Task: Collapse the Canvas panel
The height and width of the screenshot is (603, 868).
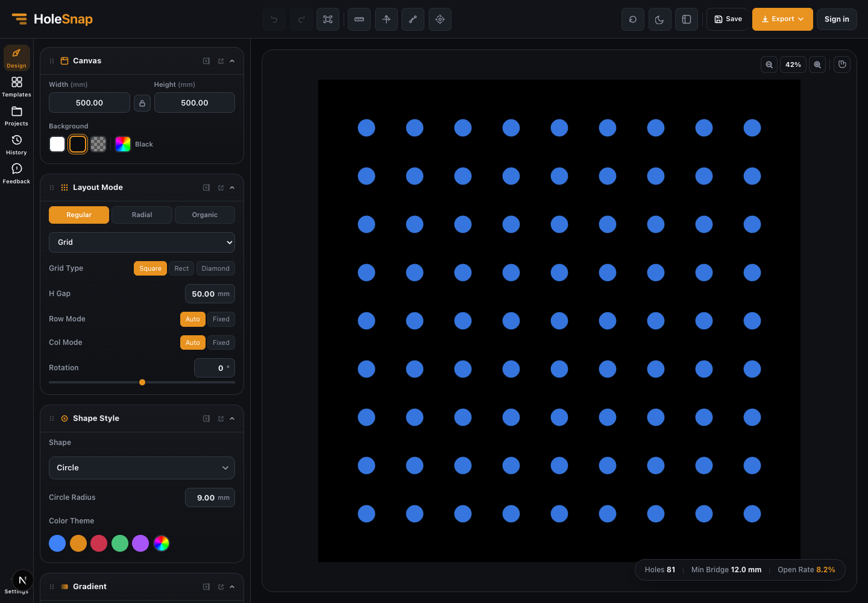Action: click(x=232, y=61)
